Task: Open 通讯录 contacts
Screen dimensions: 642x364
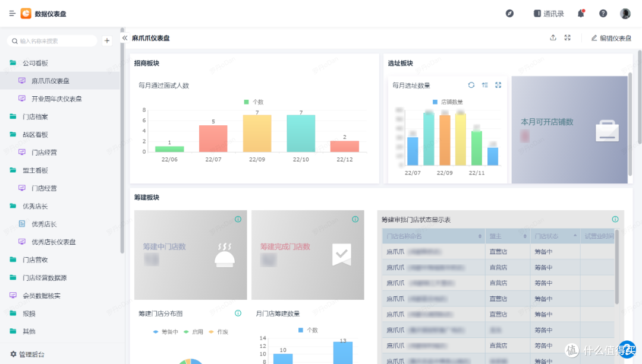Action: tap(549, 14)
